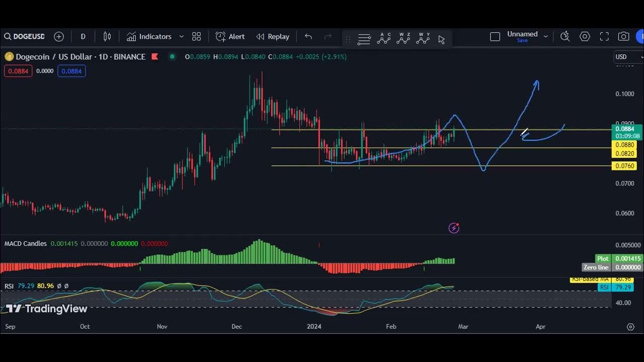The width and height of the screenshot is (644, 362).
Task: Click the 2024 date on time axis
Action: click(x=314, y=326)
